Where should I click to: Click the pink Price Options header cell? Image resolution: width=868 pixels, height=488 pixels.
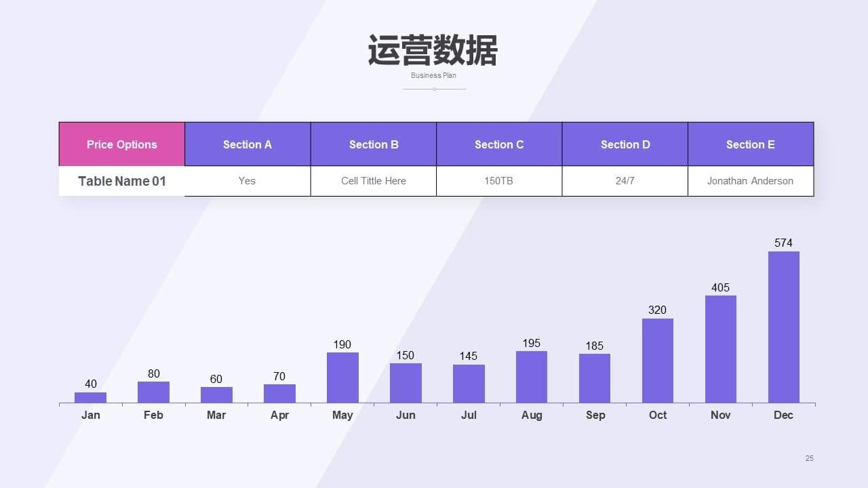point(122,144)
